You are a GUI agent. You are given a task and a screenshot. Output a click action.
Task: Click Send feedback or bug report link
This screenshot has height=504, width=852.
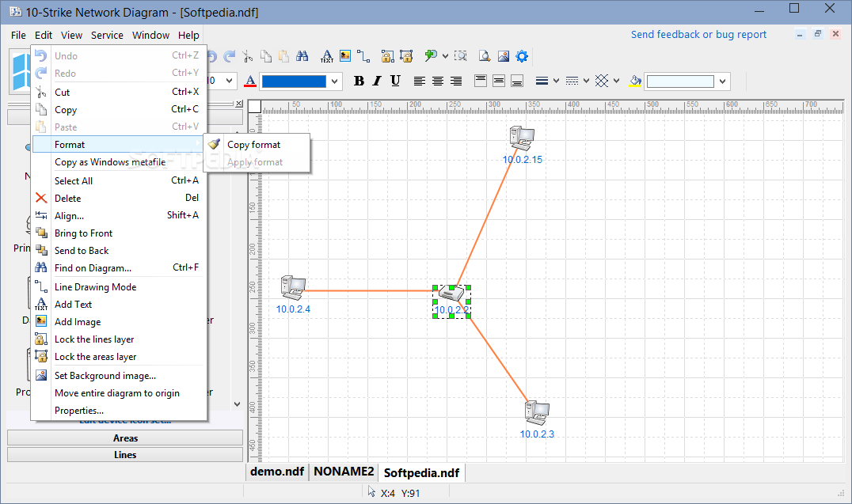pos(698,34)
